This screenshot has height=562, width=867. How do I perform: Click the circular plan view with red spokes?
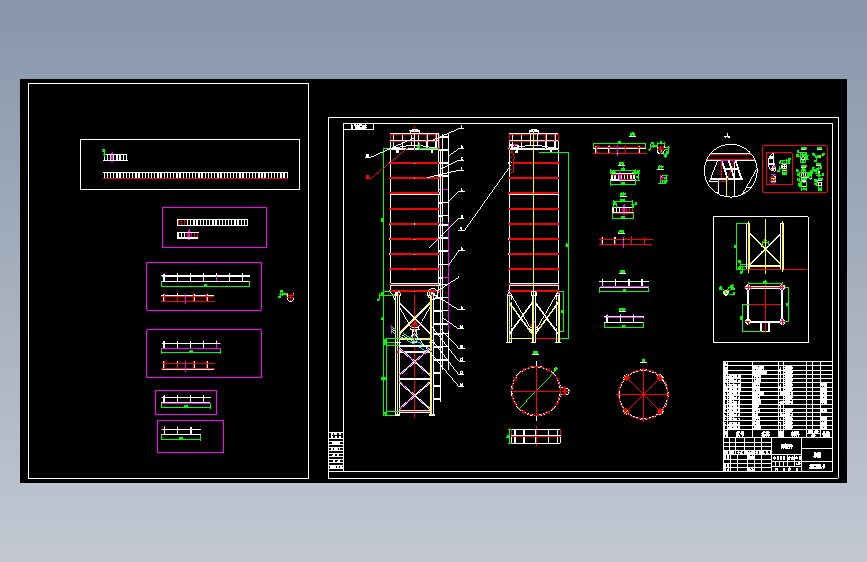[643, 394]
